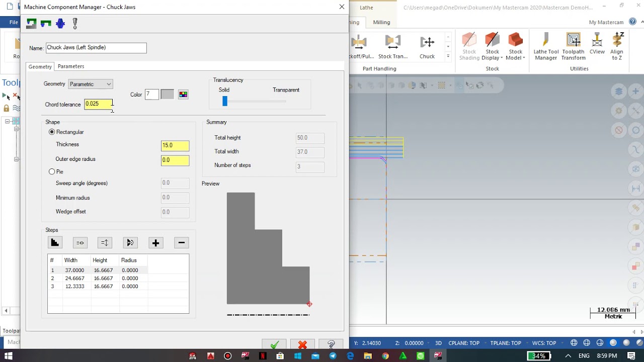Click the WCS: TOP status item
The width and height of the screenshot is (644, 362).
click(544, 343)
